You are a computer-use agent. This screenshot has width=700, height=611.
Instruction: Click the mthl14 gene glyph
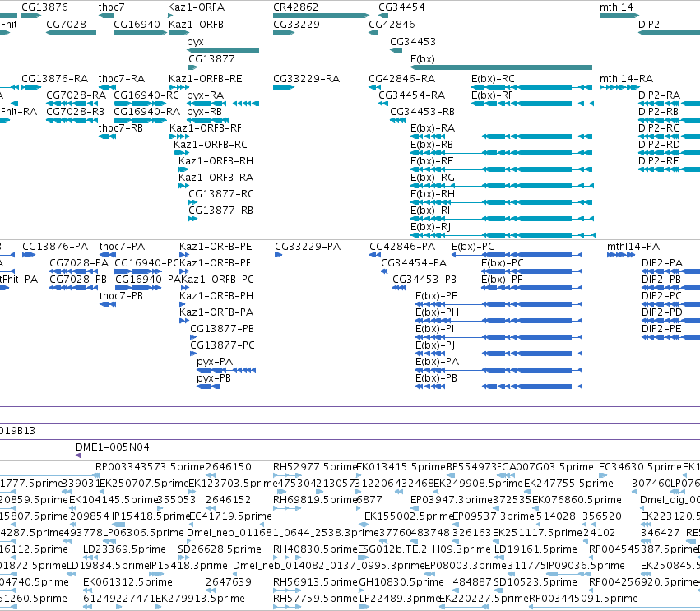pyautogui.click(x=619, y=16)
